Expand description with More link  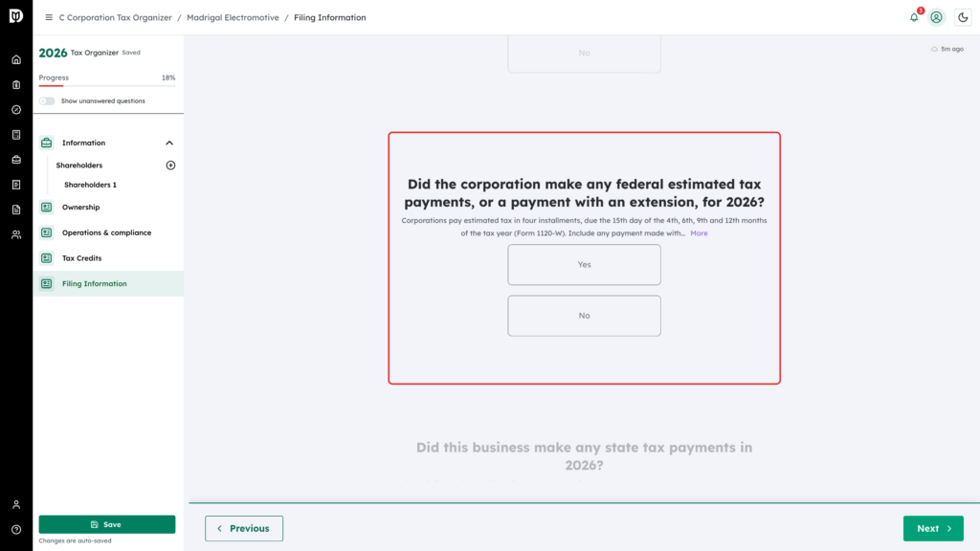[x=699, y=233]
